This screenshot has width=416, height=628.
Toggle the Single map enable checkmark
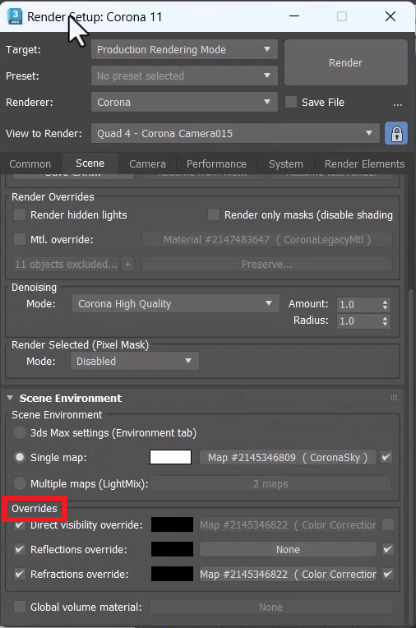pyautogui.click(x=386, y=457)
